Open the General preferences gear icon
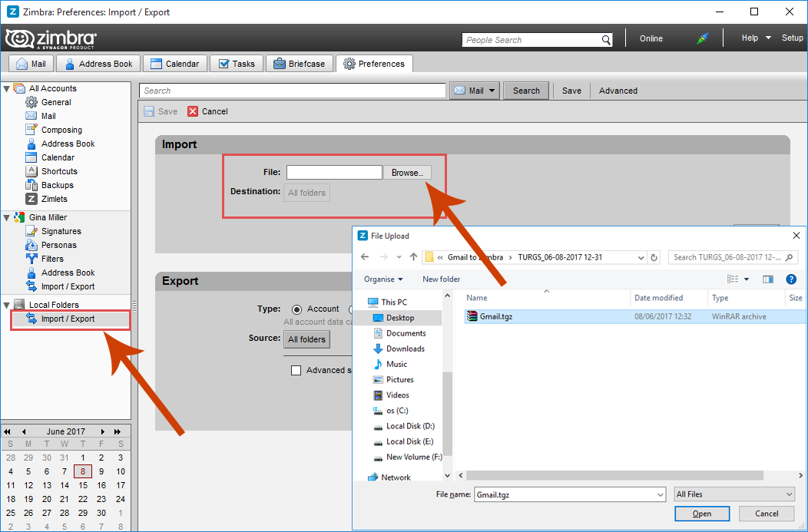 coord(31,102)
